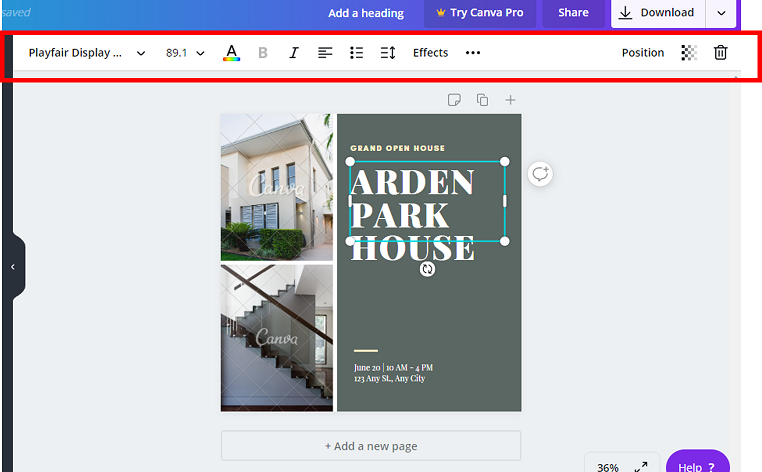Screen dimensions: 762x472
Task: Select the 'June 20 | 10 AM - 4 PM' text
Action: coord(393,367)
